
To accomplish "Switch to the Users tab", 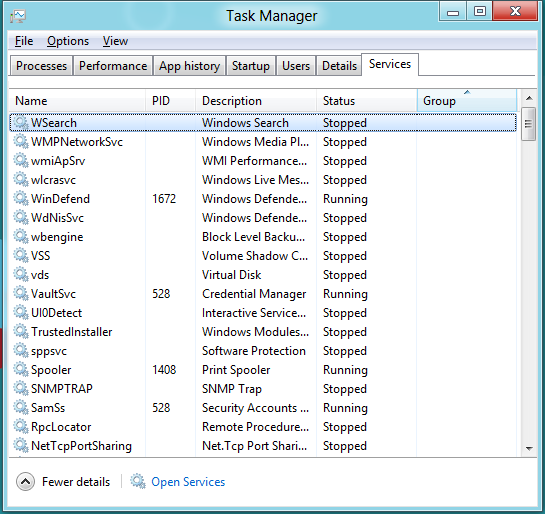I will tap(296, 66).
